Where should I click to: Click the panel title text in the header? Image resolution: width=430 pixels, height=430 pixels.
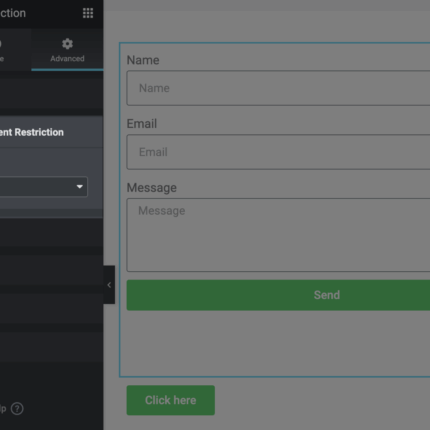click(x=13, y=13)
